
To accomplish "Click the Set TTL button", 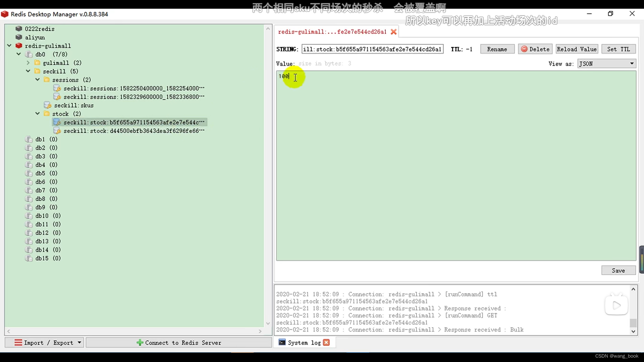I will click(x=618, y=49).
